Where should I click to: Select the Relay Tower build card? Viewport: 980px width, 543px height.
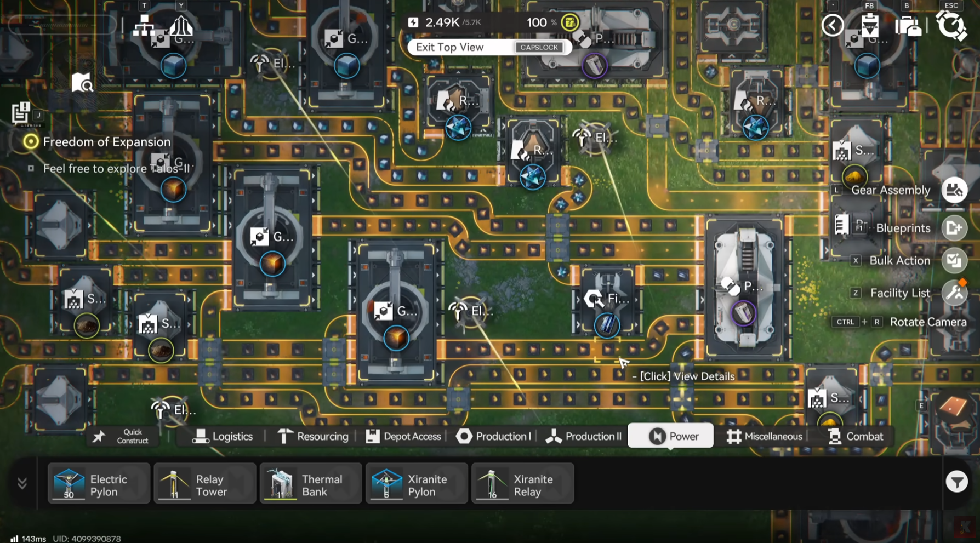pos(204,483)
